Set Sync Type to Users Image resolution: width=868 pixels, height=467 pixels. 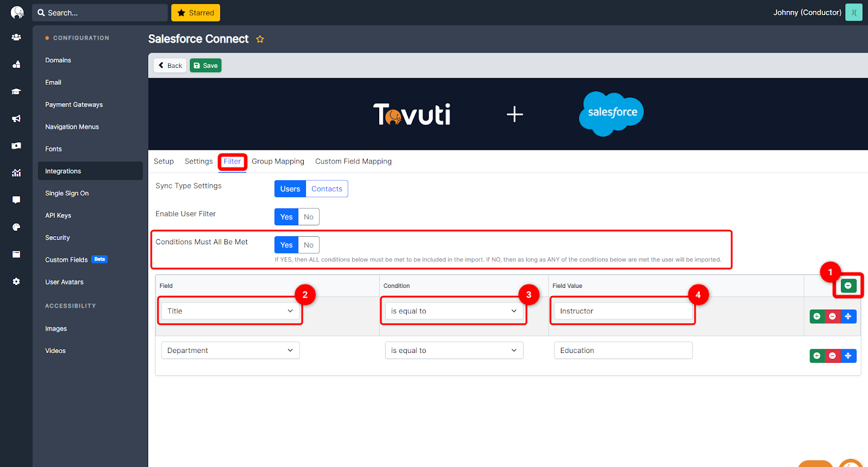[x=290, y=189]
